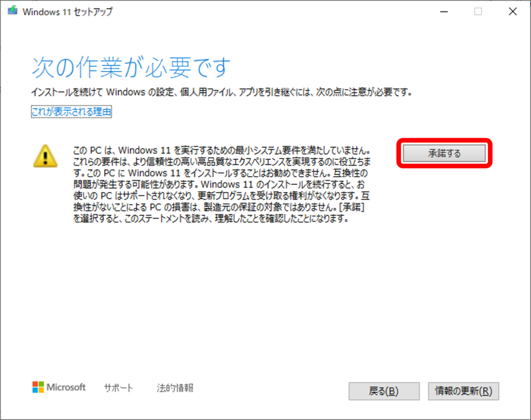Click the 戻る(B) back button
The image size is (531, 420).
pos(384,391)
